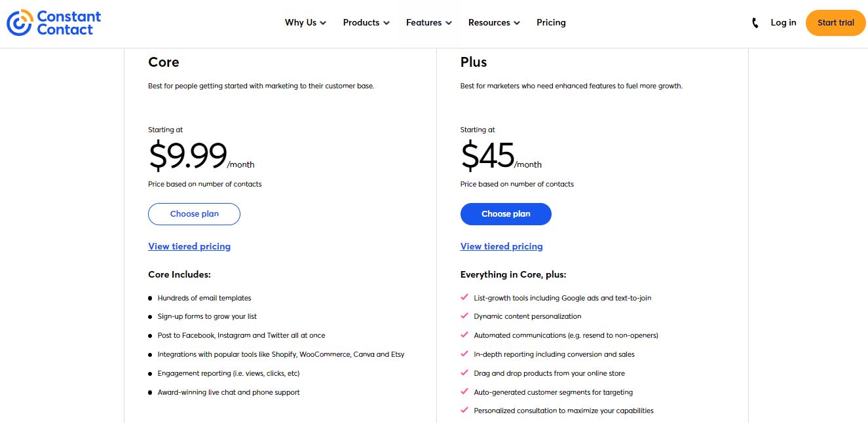Click bullet next to Hundreds of email templates

[x=150, y=298]
